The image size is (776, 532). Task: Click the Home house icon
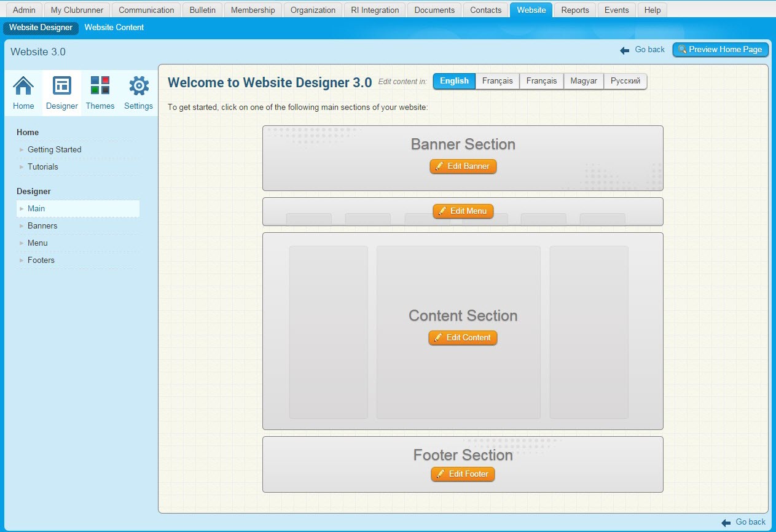23,86
